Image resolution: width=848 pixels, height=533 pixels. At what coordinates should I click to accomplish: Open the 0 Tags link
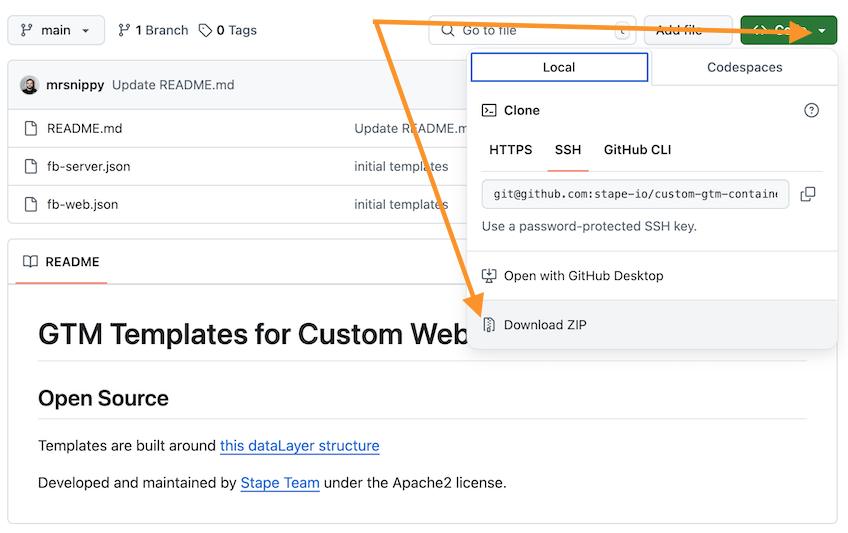(228, 30)
